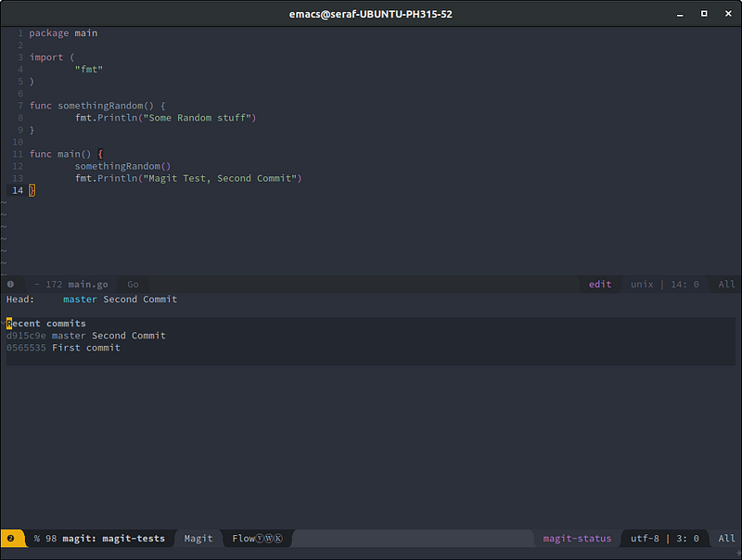Click the main.go buffer name in modeline
The image size is (742, 560).
[x=87, y=285]
